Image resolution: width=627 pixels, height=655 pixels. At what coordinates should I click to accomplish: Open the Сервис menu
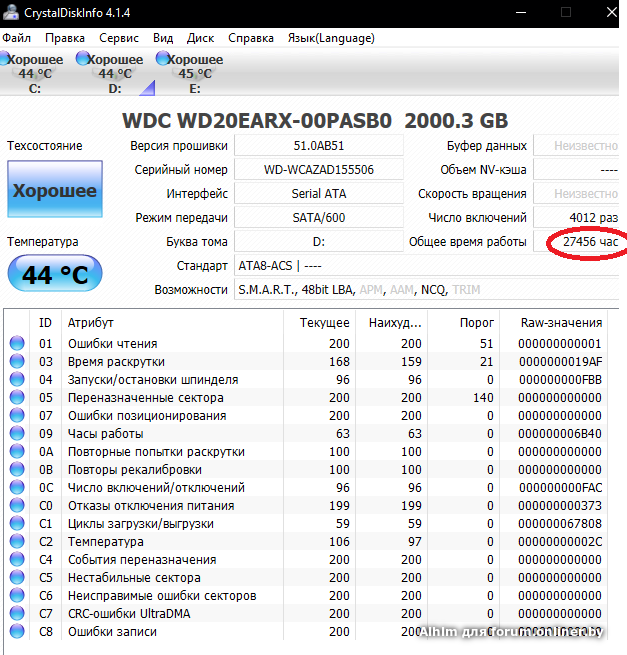pos(119,38)
